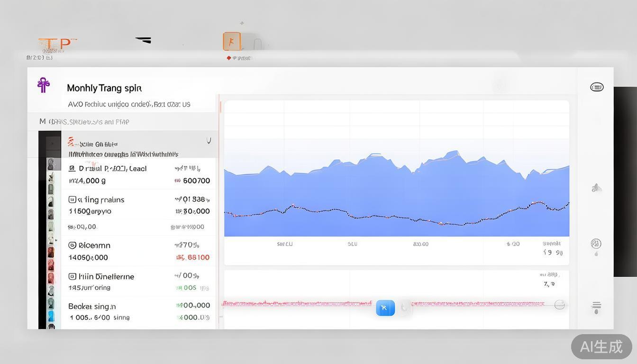This screenshot has width=637, height=364.
Task: Open the menu icon at top right of panel
Action: pos(596,87)
